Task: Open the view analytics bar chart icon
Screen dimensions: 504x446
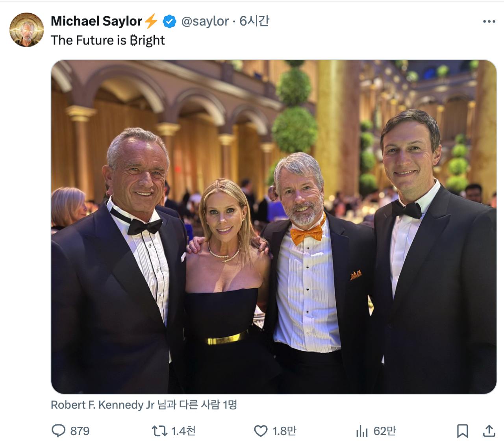Action: click(361, 431)
